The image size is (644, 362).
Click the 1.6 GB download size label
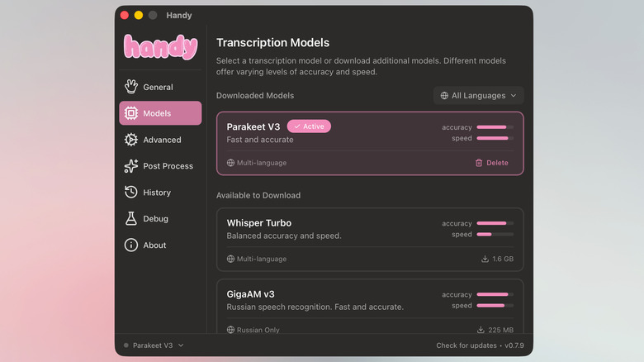503,259
